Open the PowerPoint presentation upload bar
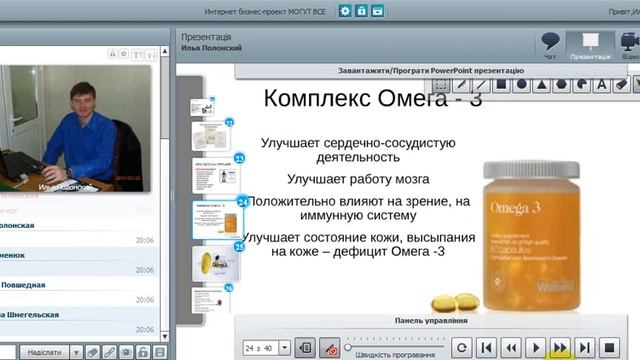 click(x=431, y=71)
